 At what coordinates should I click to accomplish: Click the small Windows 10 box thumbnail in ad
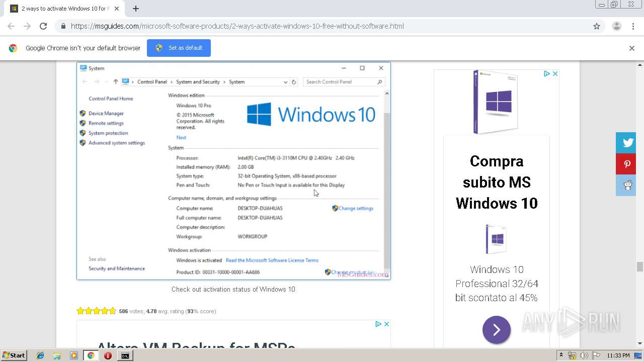pos(496,239)
